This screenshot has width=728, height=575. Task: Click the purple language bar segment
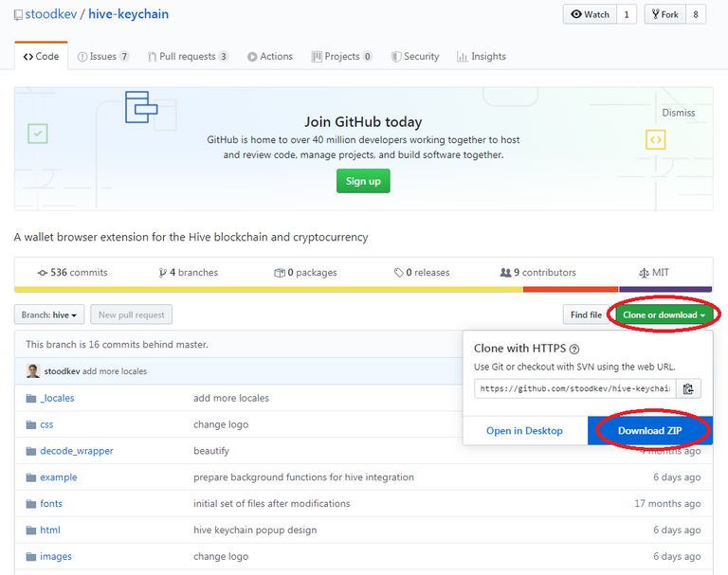click(x=665, y=290)
